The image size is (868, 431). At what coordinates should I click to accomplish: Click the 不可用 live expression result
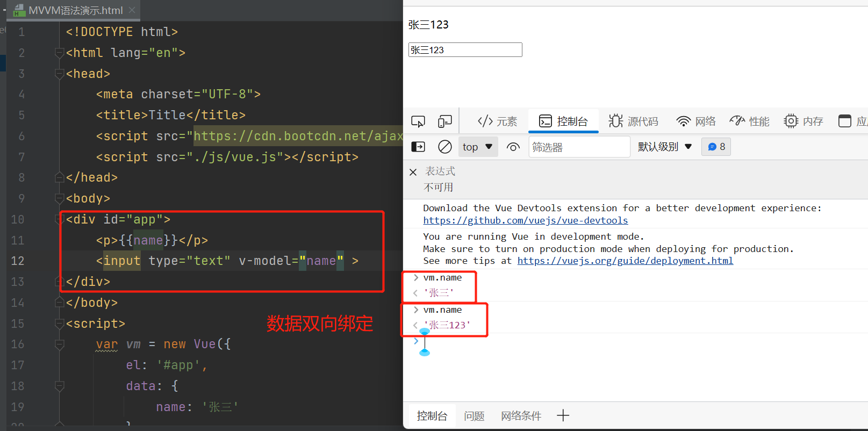click(438, 188)
